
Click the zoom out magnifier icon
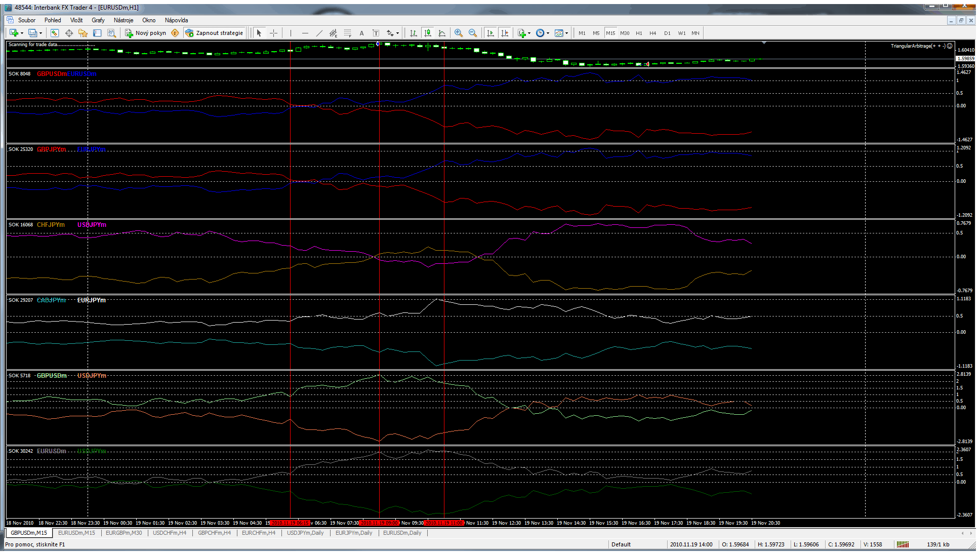473,33
